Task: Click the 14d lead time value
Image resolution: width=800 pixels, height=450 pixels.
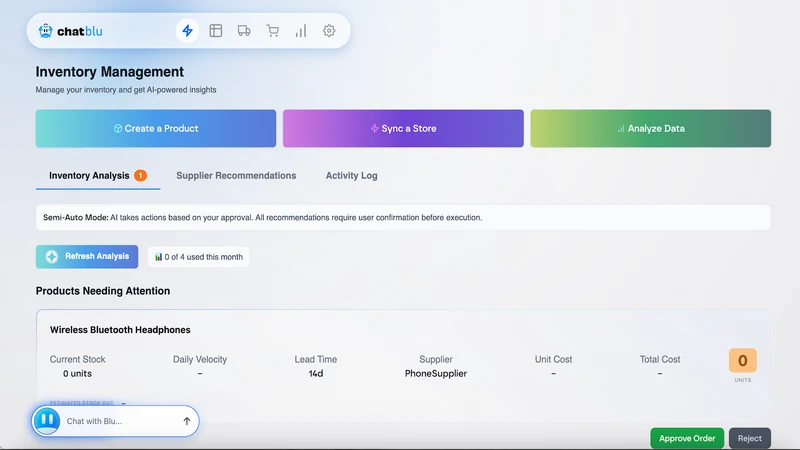Action: [x=316, y=373]
